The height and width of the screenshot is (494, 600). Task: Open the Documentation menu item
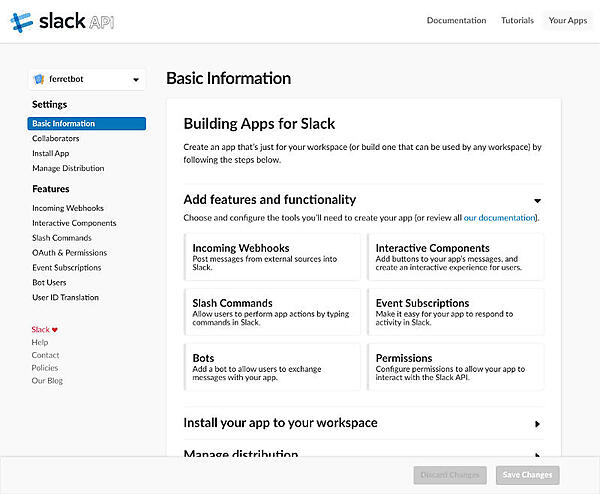[456, 20]
